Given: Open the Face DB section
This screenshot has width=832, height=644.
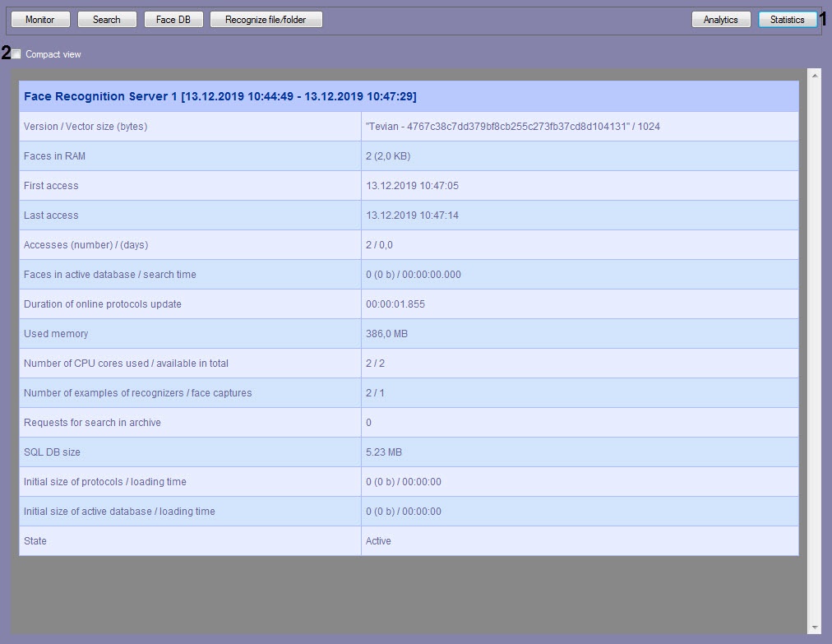Looking at the screenshot, I should pos(173,20).
